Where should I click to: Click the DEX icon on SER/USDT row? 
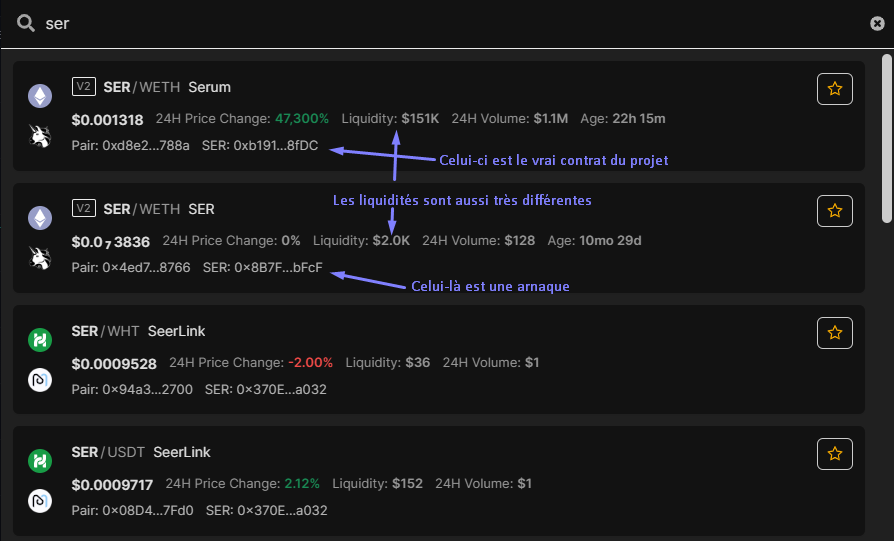40,501
